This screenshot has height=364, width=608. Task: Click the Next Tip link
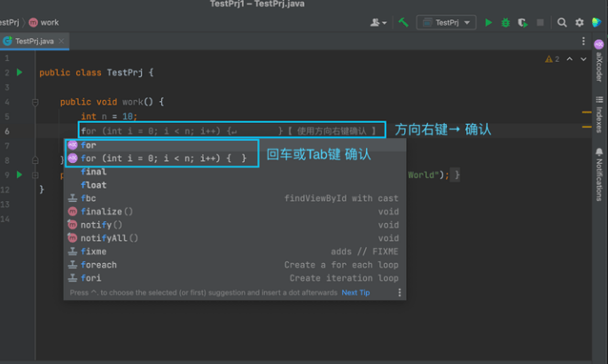pyautogui.click(x=355, y=292)
